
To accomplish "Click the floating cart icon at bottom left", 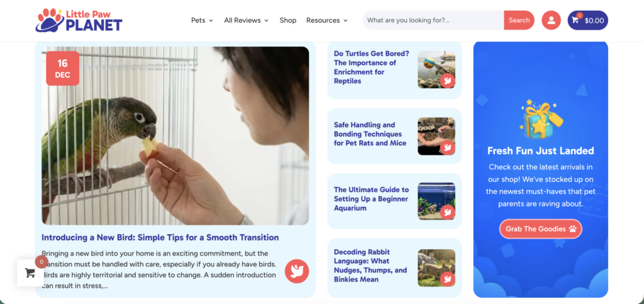I will [30, 273].
